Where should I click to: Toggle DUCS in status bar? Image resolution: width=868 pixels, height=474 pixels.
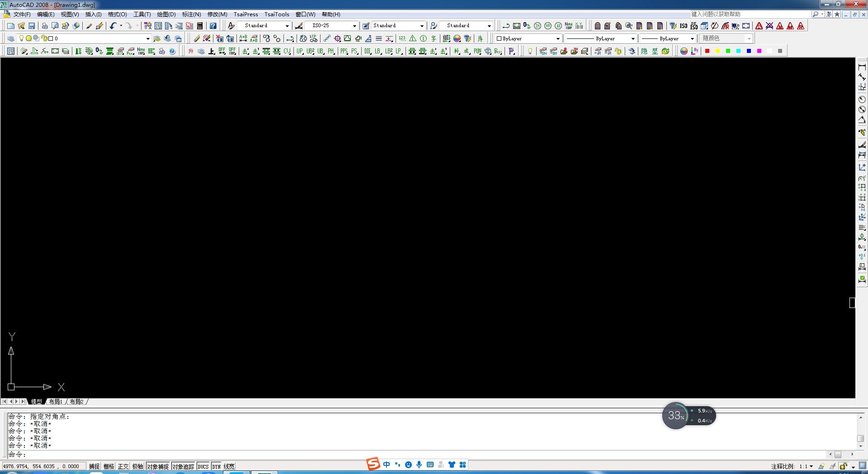point(203,466)
